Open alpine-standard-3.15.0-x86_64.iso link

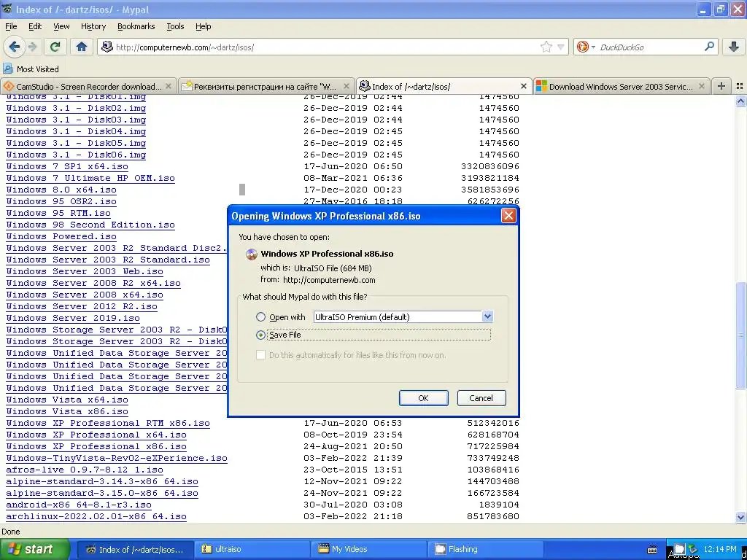coord(102,493)
